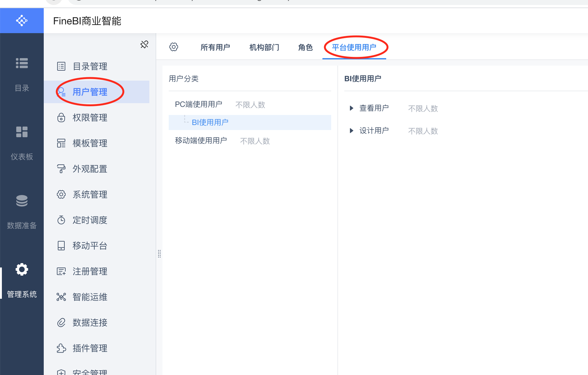The width and height of the screenshot is (588, 375).
Task: Open the 仪表板 dashboard section
Action: point(22,143)
